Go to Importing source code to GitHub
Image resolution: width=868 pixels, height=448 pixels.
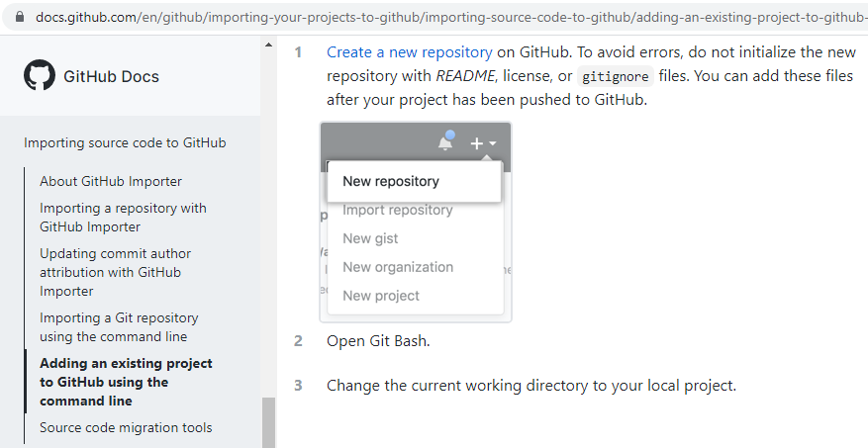pos(125,142)
